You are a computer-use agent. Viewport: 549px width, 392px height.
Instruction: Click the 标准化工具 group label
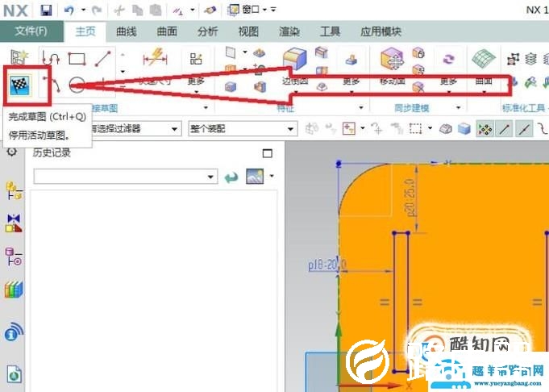coord(523,108)
